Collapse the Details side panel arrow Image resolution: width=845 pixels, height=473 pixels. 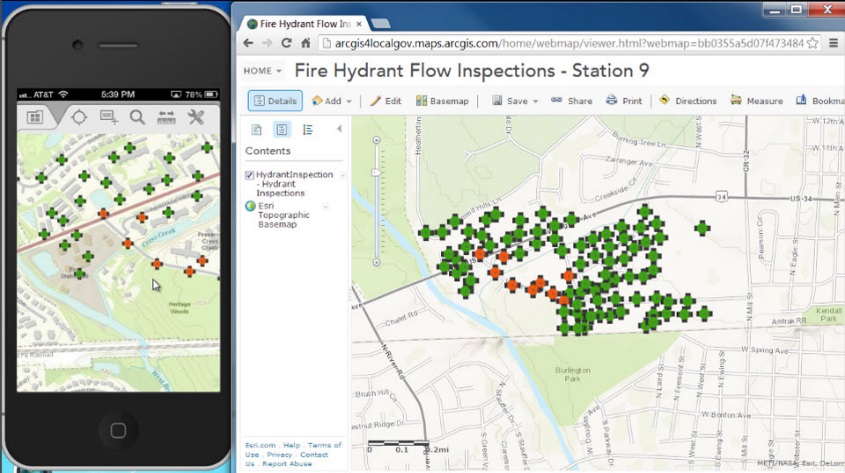tap(339, 129)
